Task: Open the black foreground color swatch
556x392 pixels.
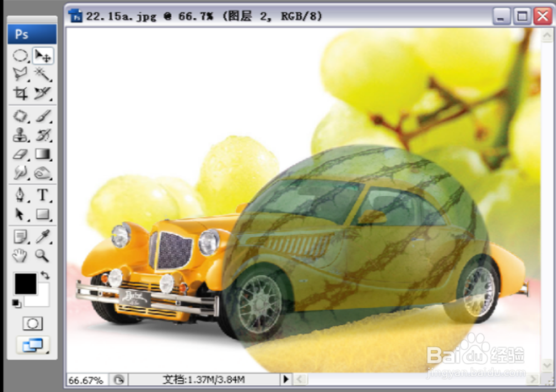Action: 25,284
